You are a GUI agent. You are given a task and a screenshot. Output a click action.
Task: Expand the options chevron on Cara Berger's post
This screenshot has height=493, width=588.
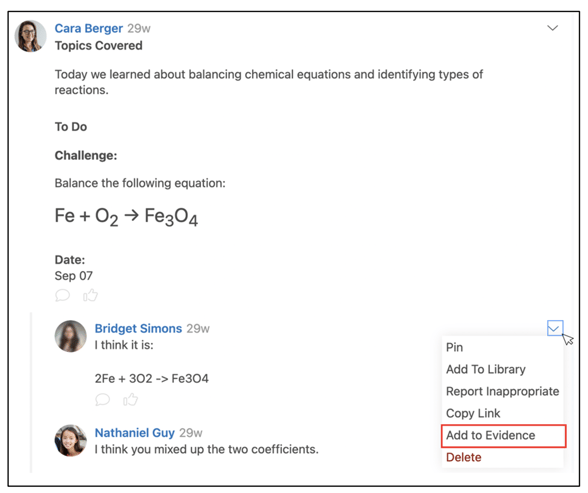552,28
